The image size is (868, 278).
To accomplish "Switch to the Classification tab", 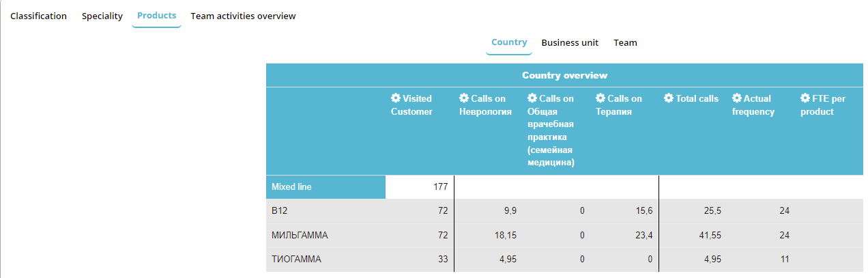I will (38, 16).
